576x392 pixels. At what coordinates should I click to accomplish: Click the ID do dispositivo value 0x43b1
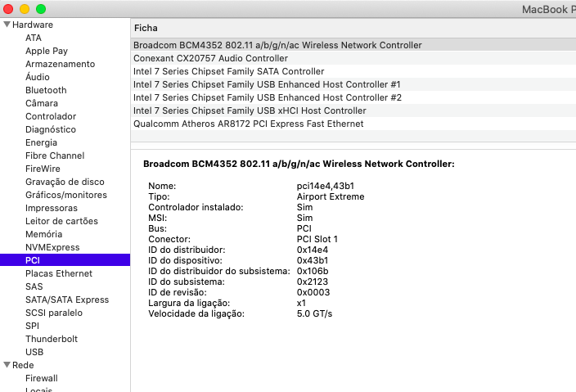point(313,260)
